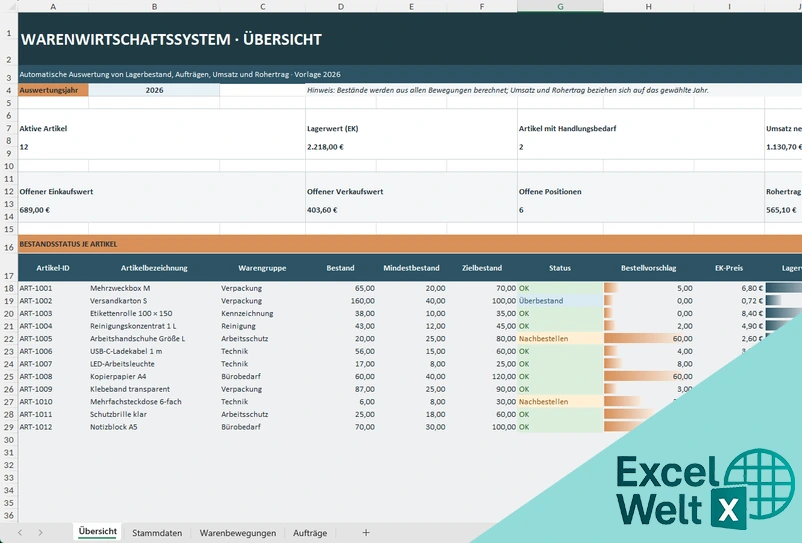This screenshot has height=543, width=802.
Task: Select the Notizblock A5 cell
Action: click(x=154, y=427)
